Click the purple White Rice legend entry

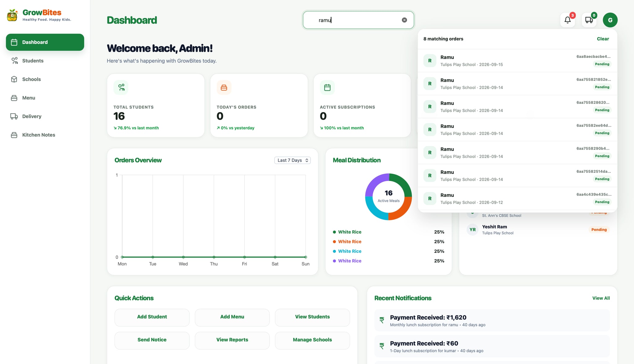tap(347, 261)
